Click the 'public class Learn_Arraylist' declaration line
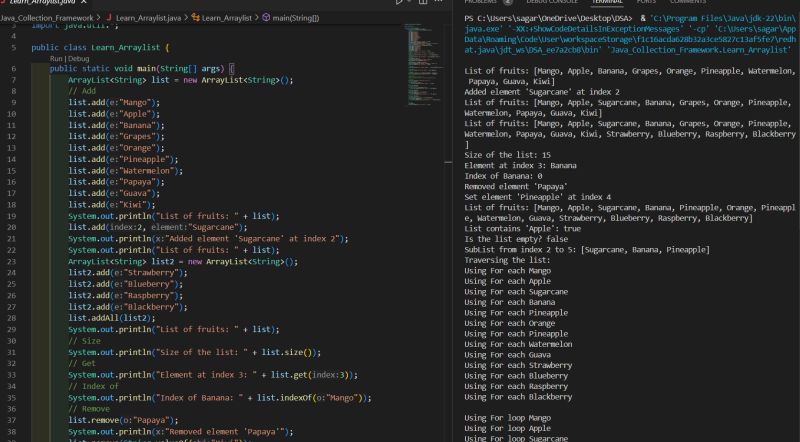Image resolution: width=800 pixels, height=442 pixels. point(100,47)
